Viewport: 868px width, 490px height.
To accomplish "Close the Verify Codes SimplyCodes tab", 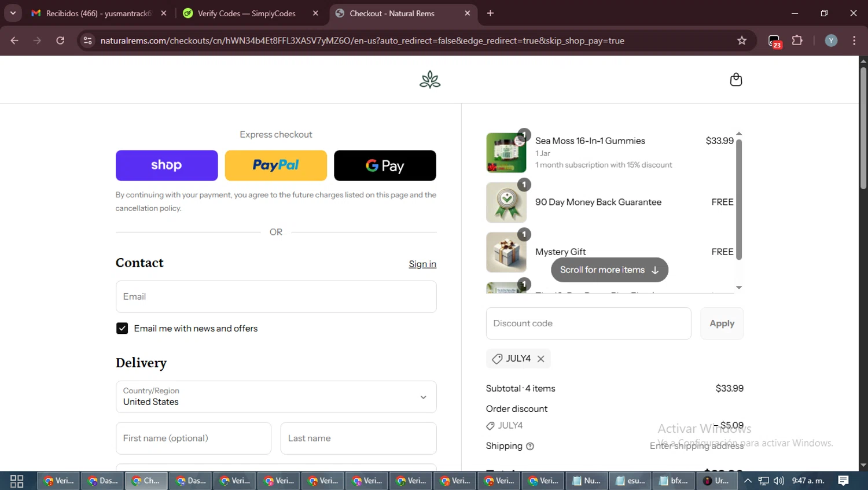I will coord(315,13).
